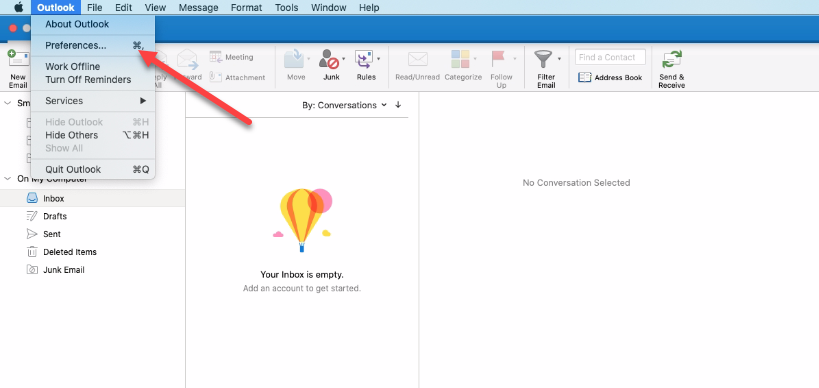Click the Attachment paperclip icon
The height and width of the screenshot is (388, 819).
216,77
